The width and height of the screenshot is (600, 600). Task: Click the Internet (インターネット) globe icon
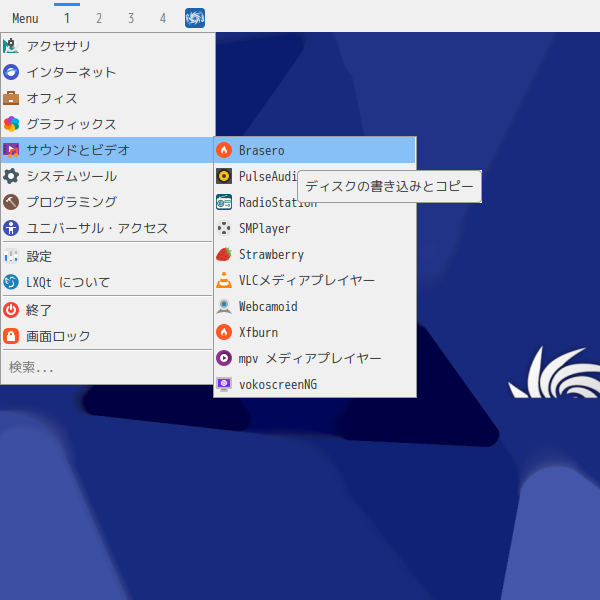click(11, 72)
